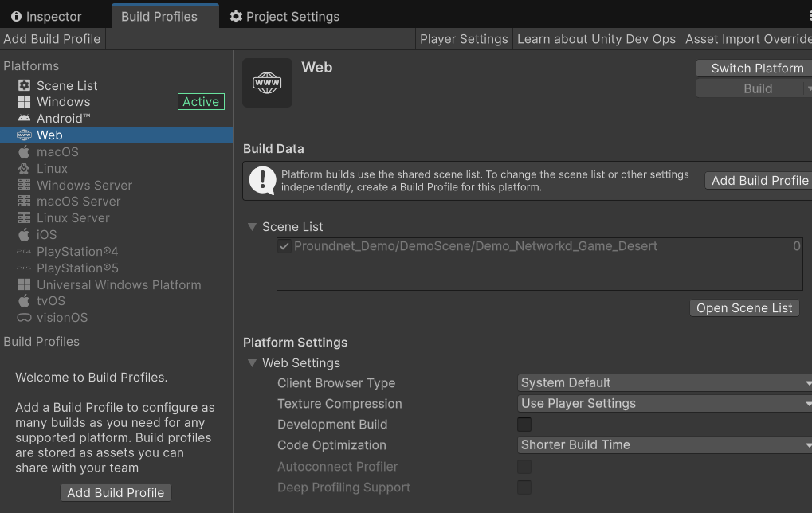Select Scene List in Platforms panel
Screen dimensions: 812x513
116,85
